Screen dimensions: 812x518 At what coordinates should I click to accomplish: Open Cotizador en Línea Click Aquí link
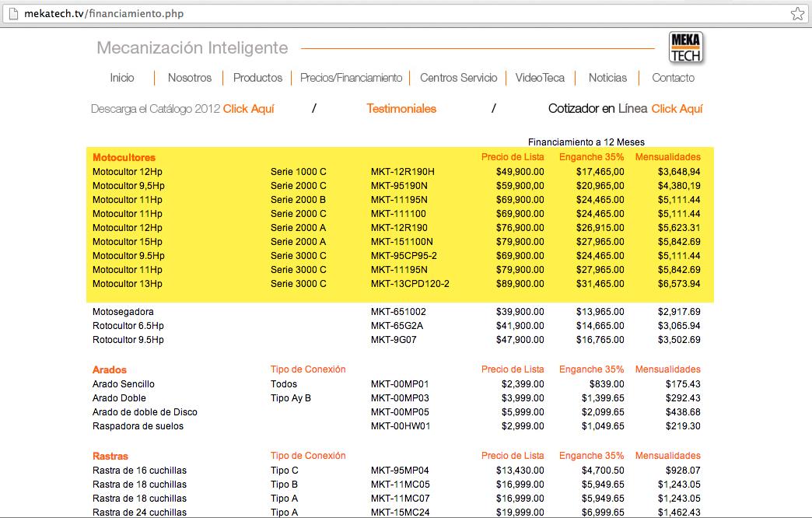pyautogui.click(x=677, y=109)
